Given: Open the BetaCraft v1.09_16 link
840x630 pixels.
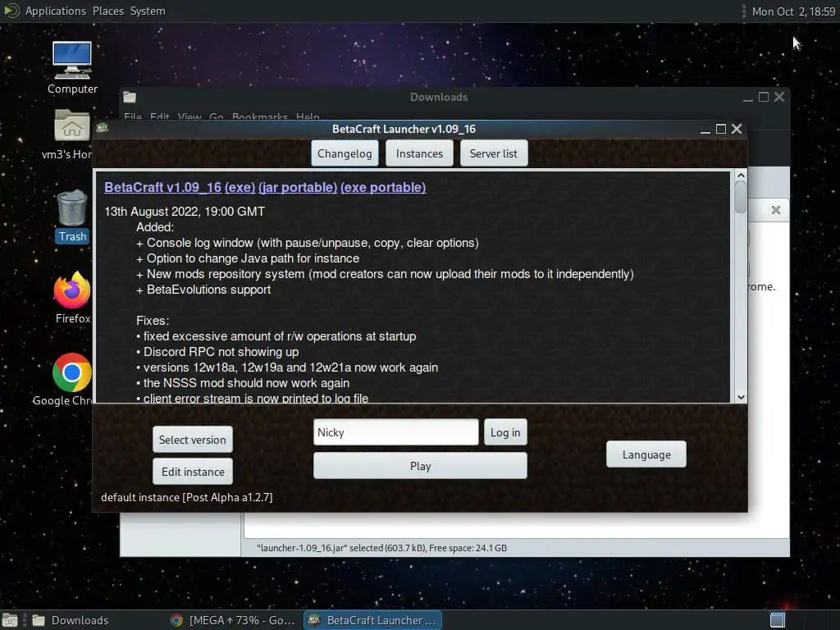Looking at the screenshot, I should [163, 187].
